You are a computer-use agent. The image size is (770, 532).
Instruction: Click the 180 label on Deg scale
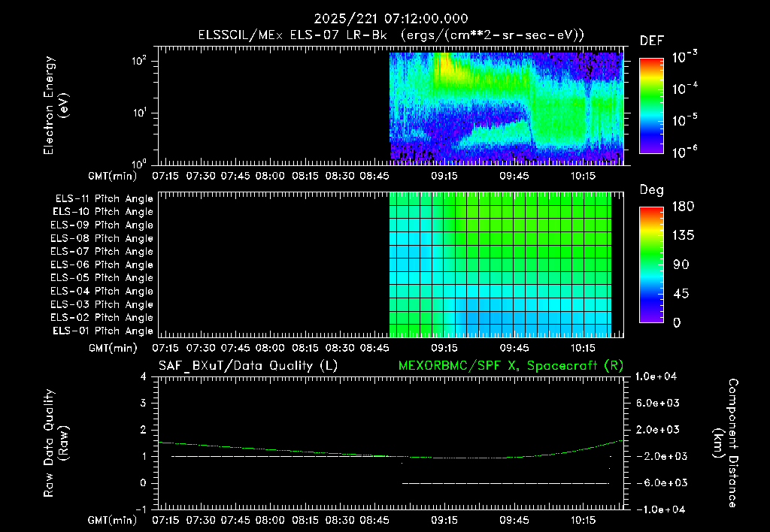[683, 206]
